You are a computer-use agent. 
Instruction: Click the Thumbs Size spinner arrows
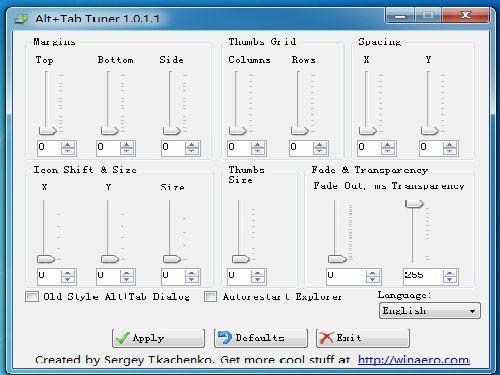(258, 277)
